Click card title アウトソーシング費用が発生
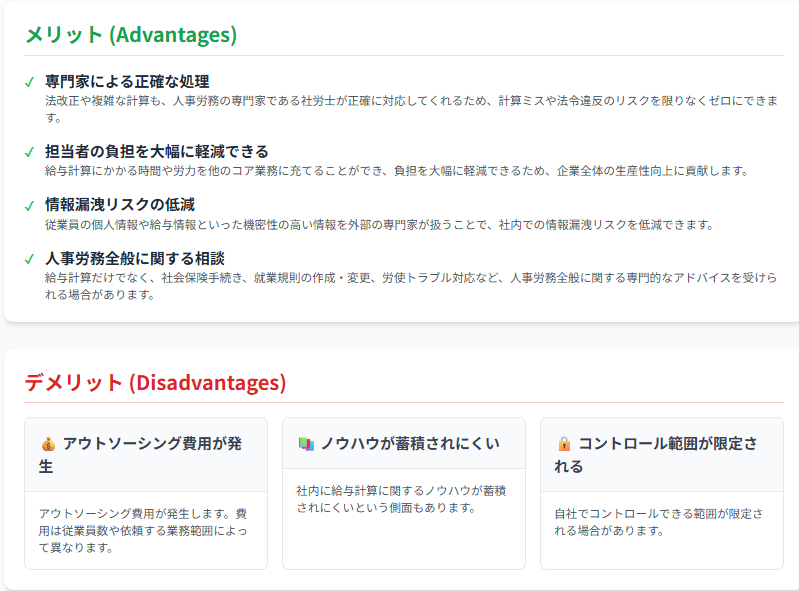Image resolution: width=799 pixels, height=591 pixels. click(141, 455)
